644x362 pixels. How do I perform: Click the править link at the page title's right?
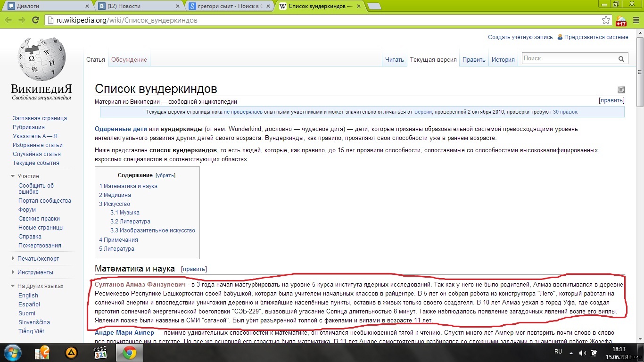pos(611,100)
